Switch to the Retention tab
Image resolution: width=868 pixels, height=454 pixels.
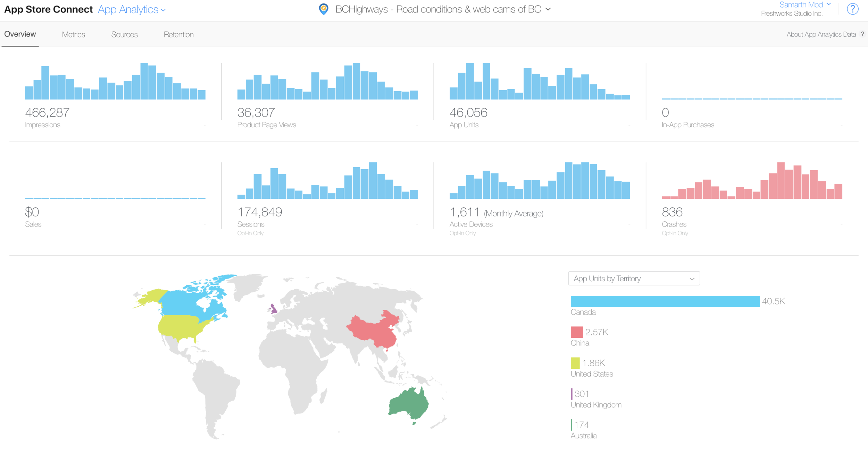pos(178,34)
